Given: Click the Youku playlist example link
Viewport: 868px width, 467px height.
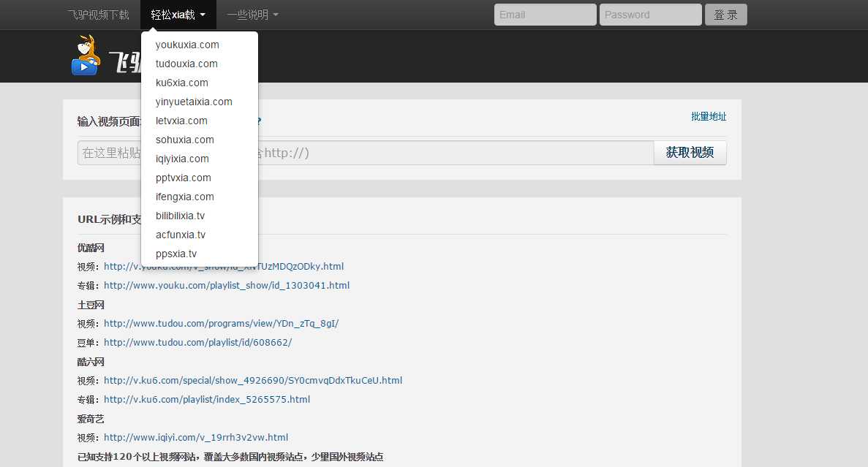Looking at the screenshot, I should click(x=227, y=285).
